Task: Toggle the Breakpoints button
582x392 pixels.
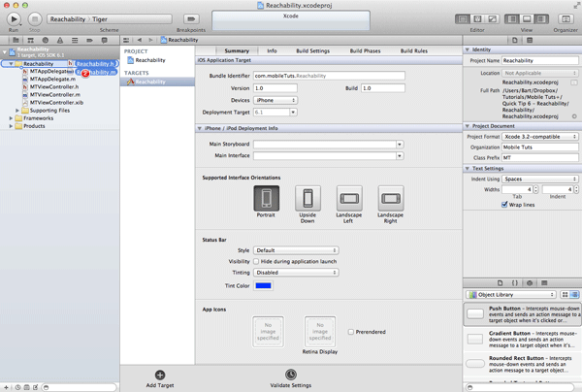Action: pyautogui.click(x=191, y=18)
